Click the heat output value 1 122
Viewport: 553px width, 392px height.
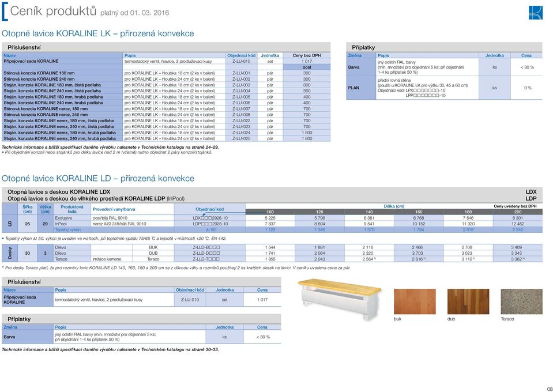(270, 230)
